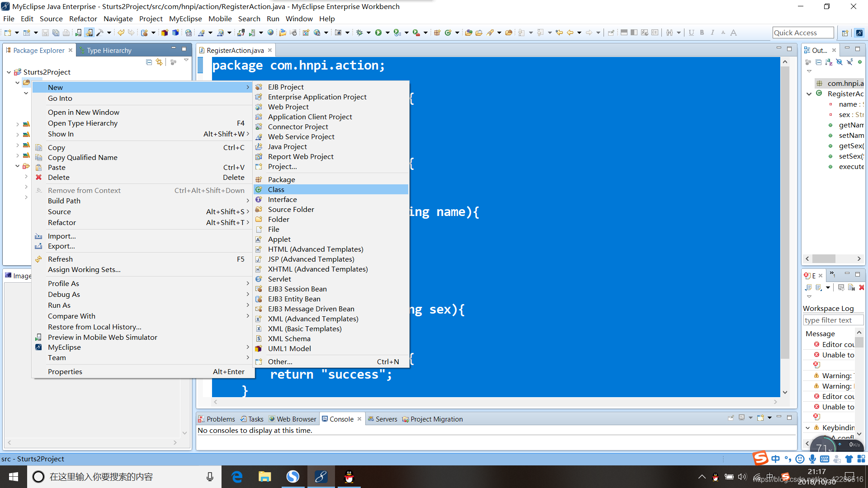This screenshot has width=868, height=488.
Task: Open Microsoft Edge from taskbar
Action: tap(237, 477)
